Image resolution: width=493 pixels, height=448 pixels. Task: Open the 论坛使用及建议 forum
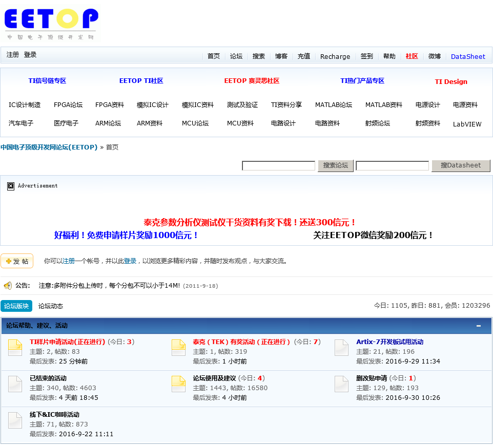(214, 378)
